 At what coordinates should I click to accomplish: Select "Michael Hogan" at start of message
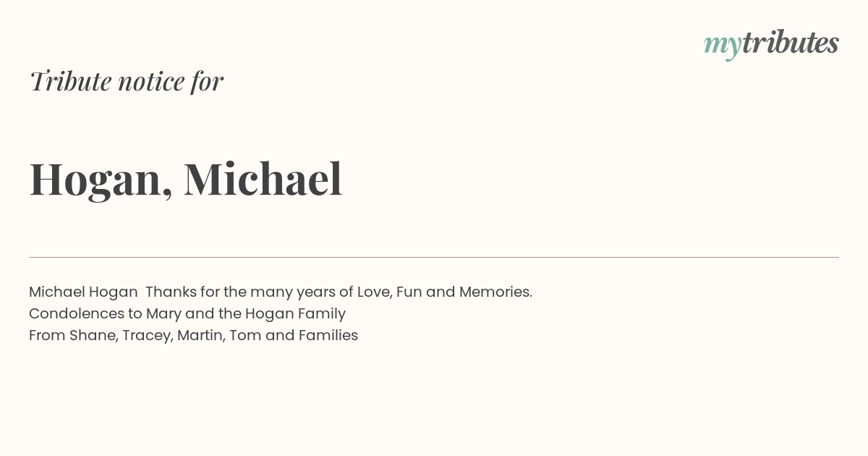[x=83, y=292]
